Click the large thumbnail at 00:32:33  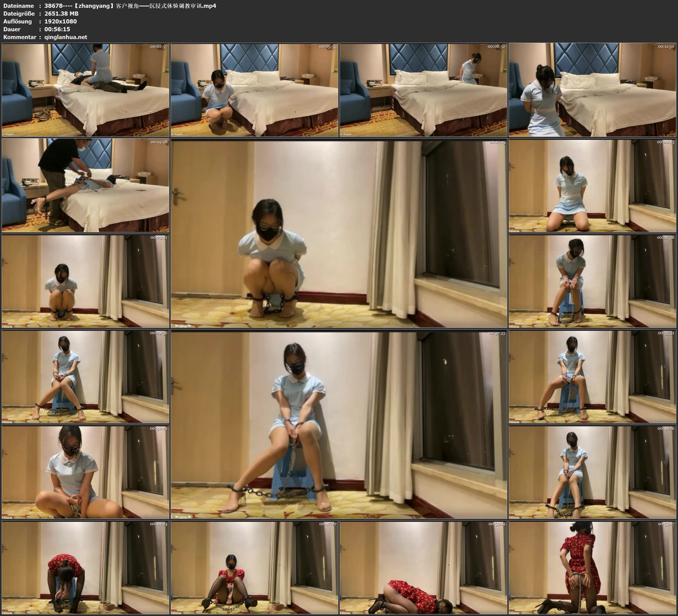339,424
